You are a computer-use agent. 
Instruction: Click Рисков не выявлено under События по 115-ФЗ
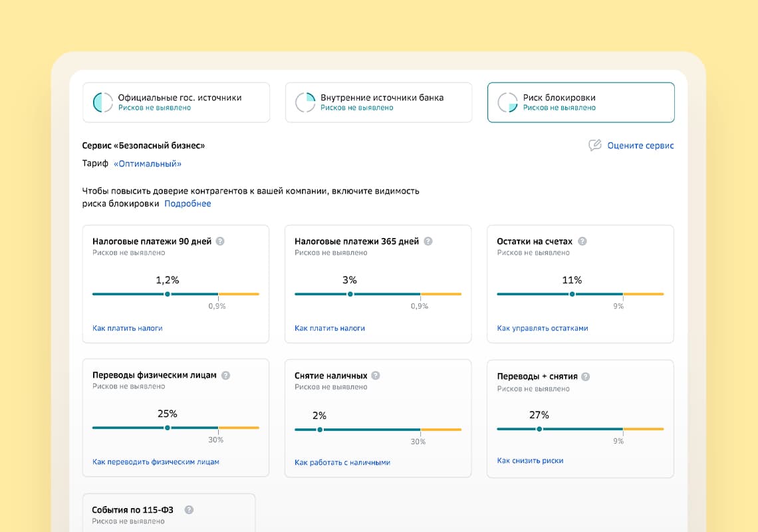(128, 521)
